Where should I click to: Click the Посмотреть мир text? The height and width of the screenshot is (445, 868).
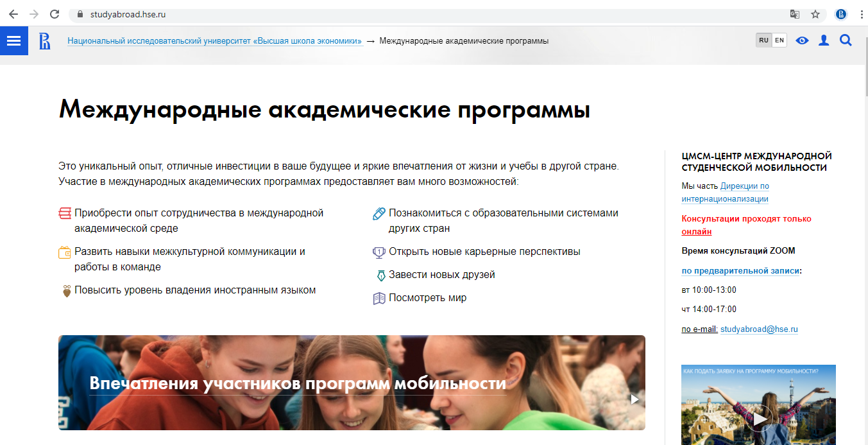[x=428, y=298]
